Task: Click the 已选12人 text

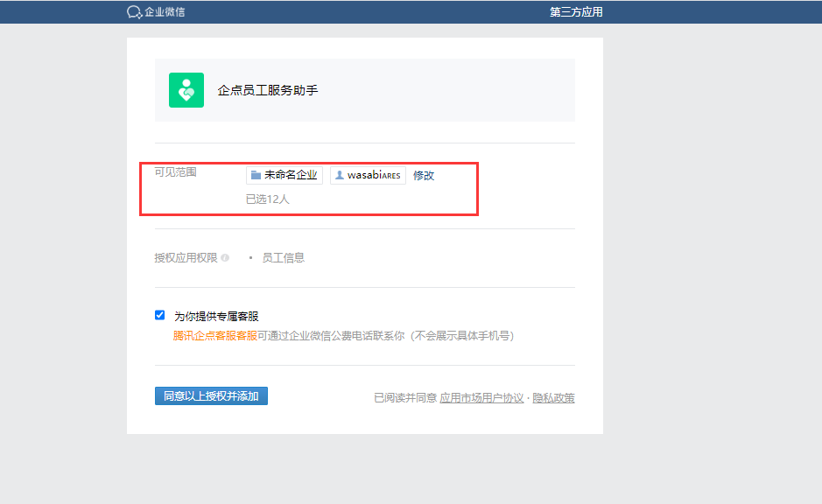Action: 267,199
